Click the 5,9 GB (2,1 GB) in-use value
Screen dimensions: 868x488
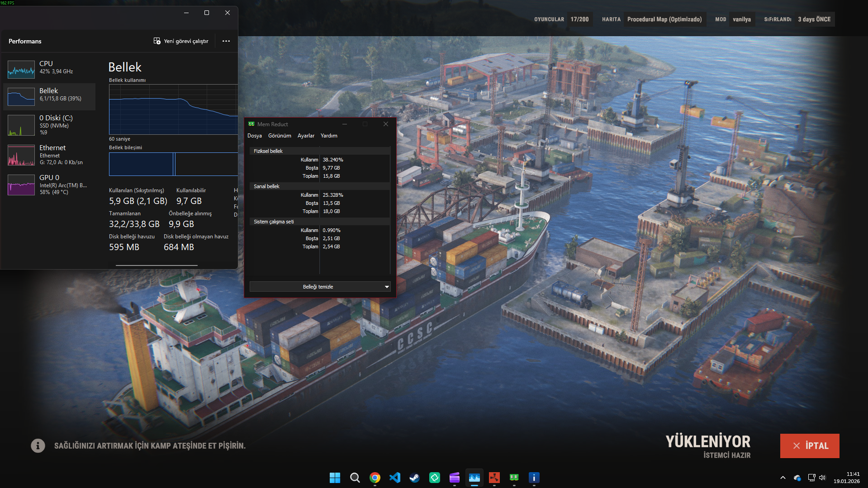138,201
